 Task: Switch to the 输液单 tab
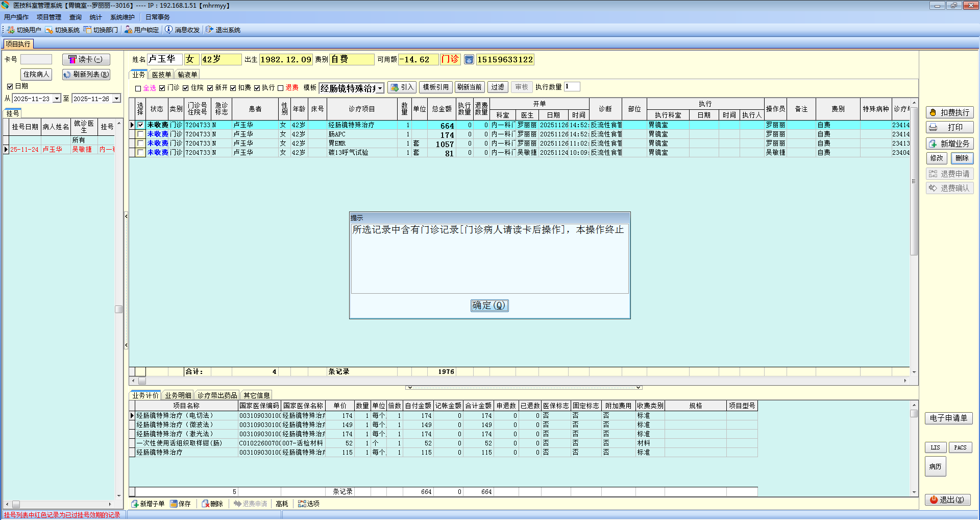point(187,75)
